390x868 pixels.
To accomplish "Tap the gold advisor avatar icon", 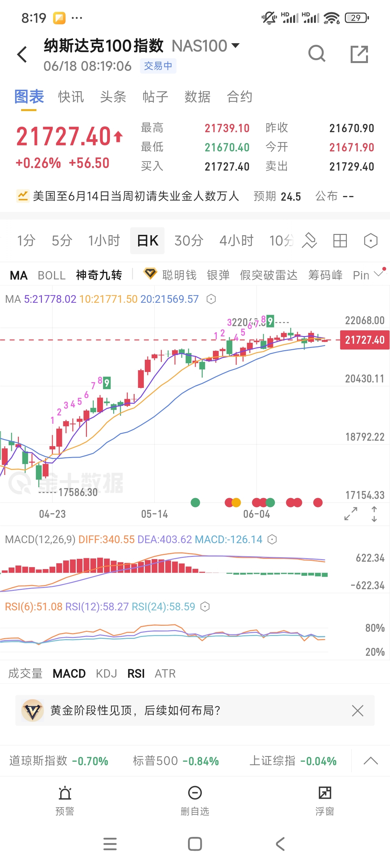I will click(32, 710).
